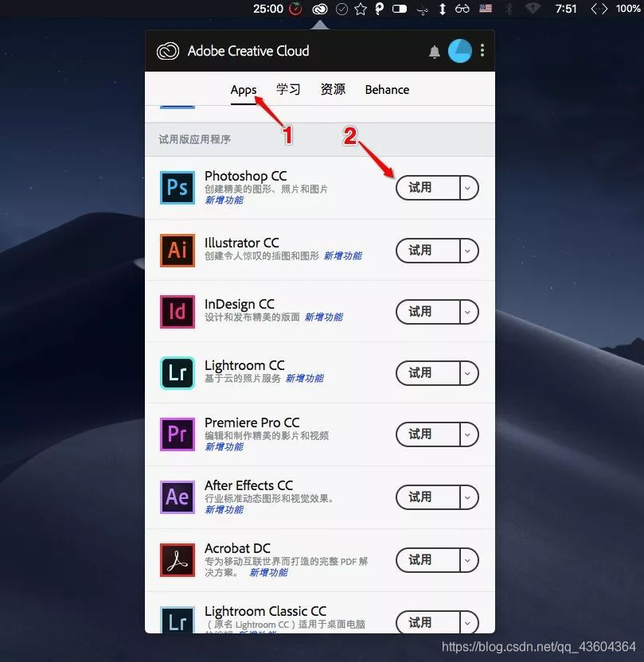Click 试用 button for Lightroom Classic CC

[x=427, y=623]
